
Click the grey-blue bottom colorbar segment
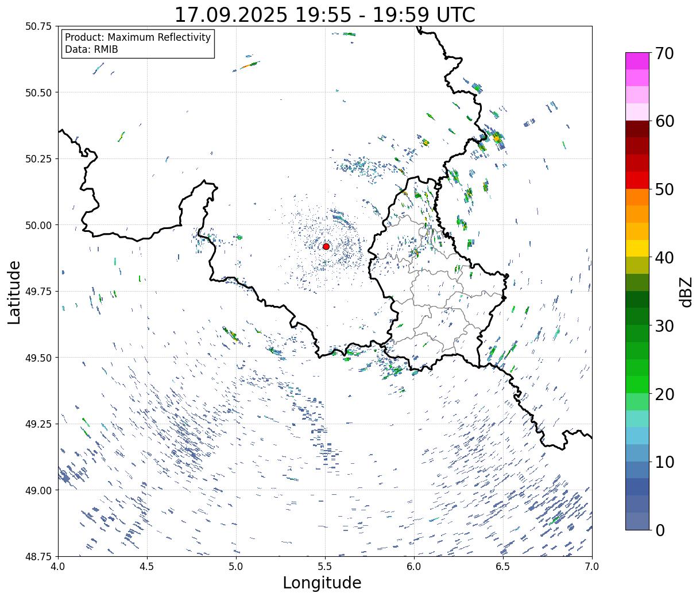click(x=637, y=521)
